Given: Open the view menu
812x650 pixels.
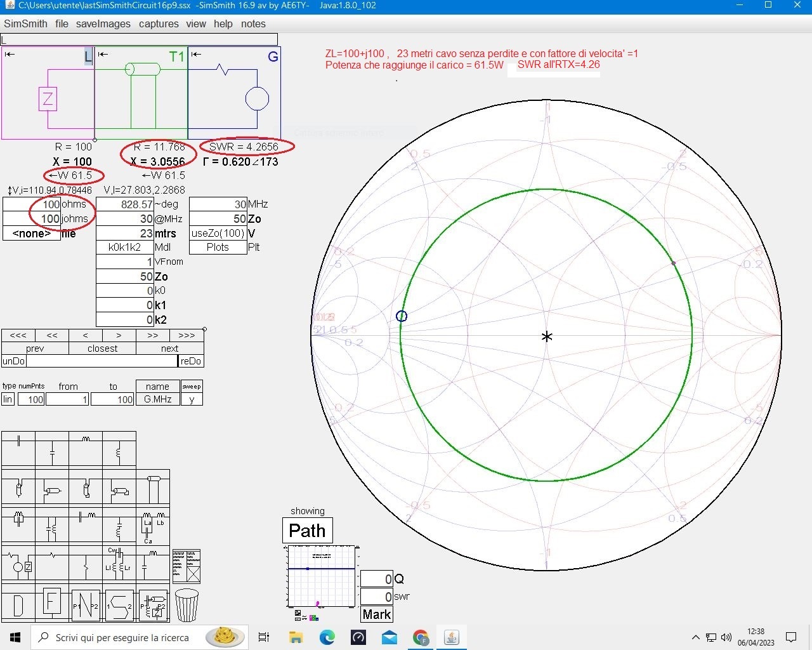Looking at the screenshot, I should [x=196, y=23].
